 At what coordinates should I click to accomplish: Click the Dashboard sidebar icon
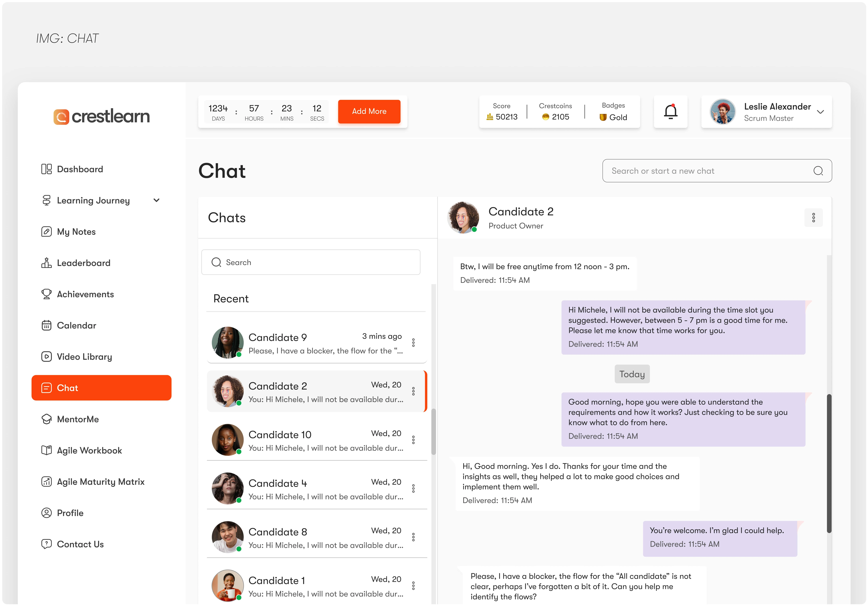[x=46, y=169]
